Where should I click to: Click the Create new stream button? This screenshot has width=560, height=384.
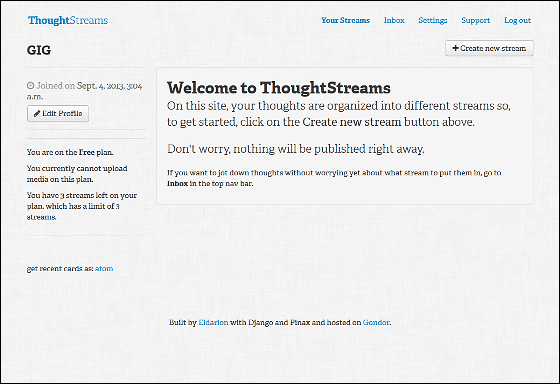[489, 48]
